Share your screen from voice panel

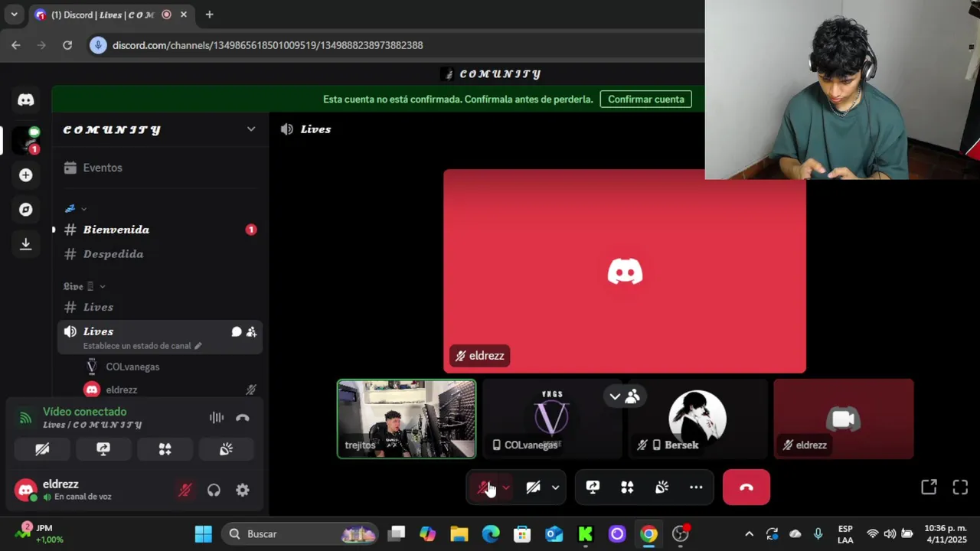coord(103,449)
